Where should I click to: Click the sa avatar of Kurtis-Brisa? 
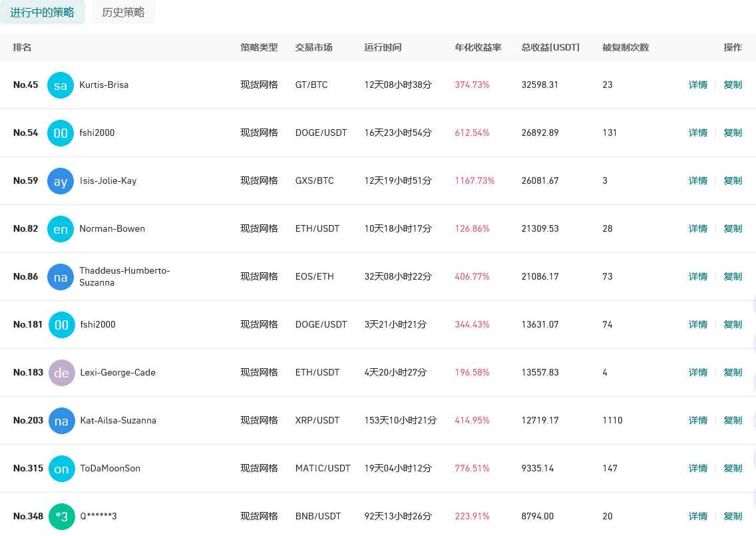pos(61,85)
